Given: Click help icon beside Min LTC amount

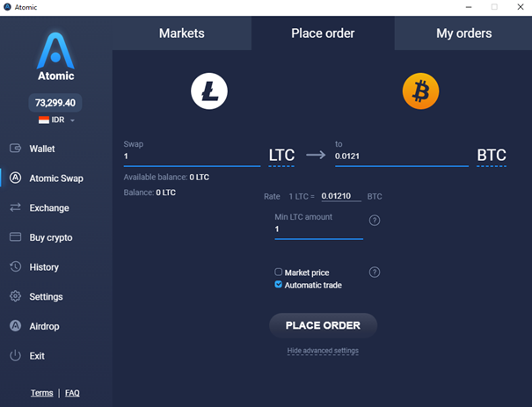Looking at the screenshot, I should tap(375, 221).
